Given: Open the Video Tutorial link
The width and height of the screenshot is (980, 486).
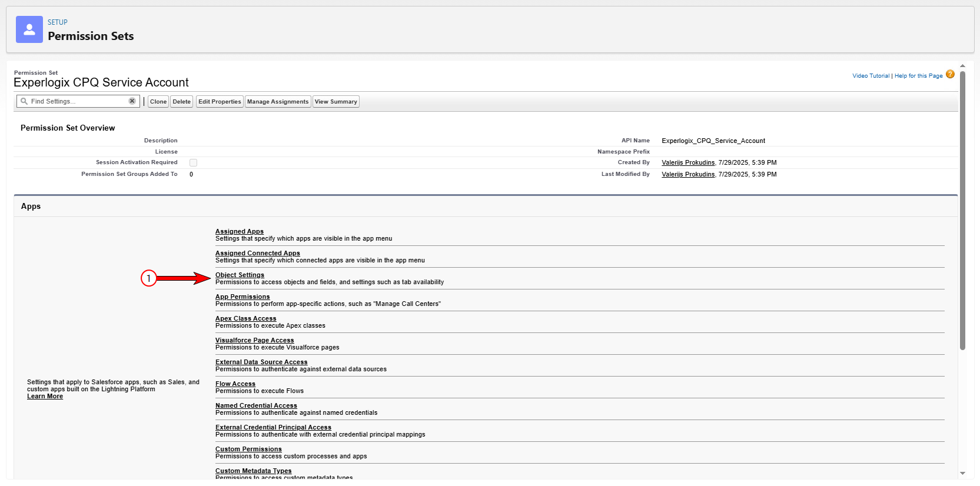Looking at the screenshot, I should [x=871, y=76].
